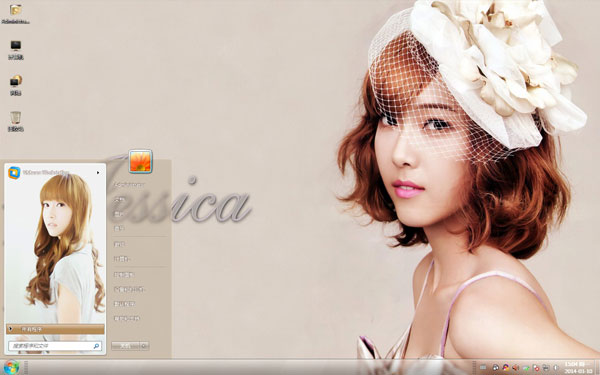Expand All Programs in the Start menu
This screenshot has height=375, width=600.
point(55,329)
